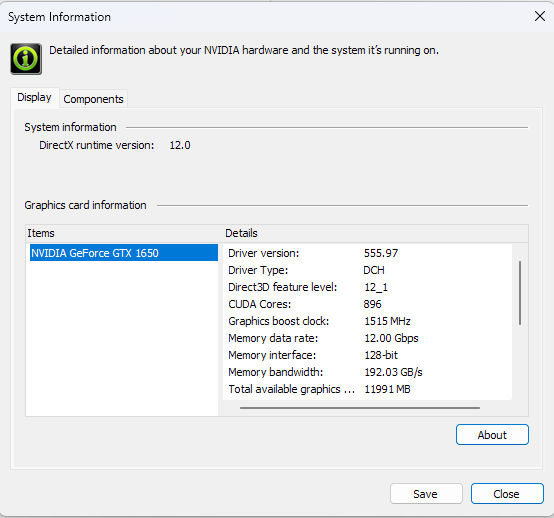Open the About dialog

(492, 435)
